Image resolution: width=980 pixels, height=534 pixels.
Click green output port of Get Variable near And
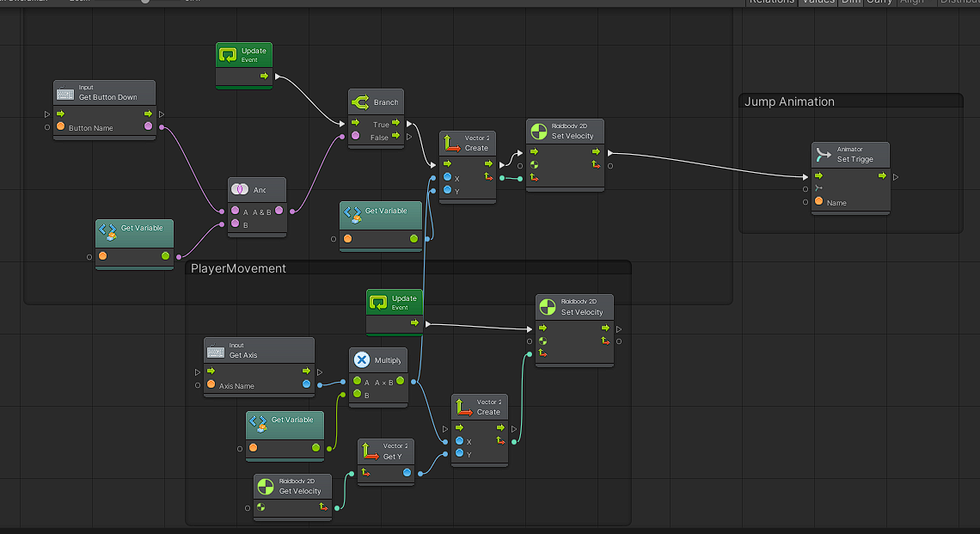165,255
